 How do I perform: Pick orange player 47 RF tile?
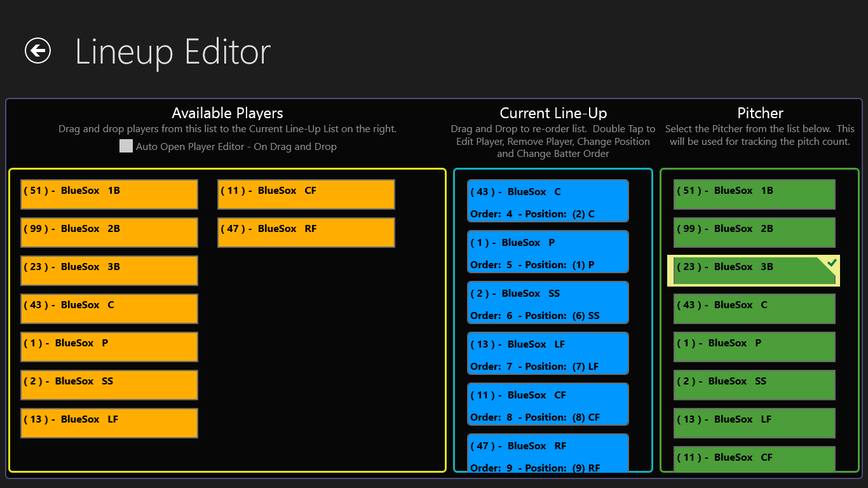coord(306,233)
